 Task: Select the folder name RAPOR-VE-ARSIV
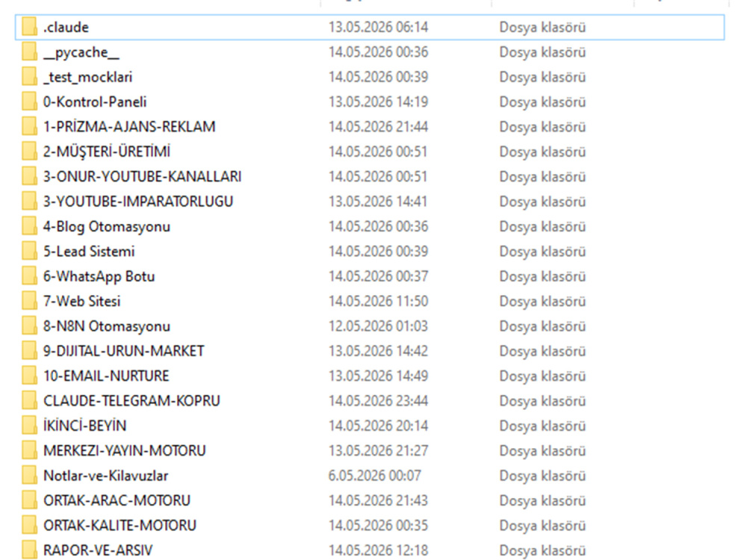click(x=98, y=550)
